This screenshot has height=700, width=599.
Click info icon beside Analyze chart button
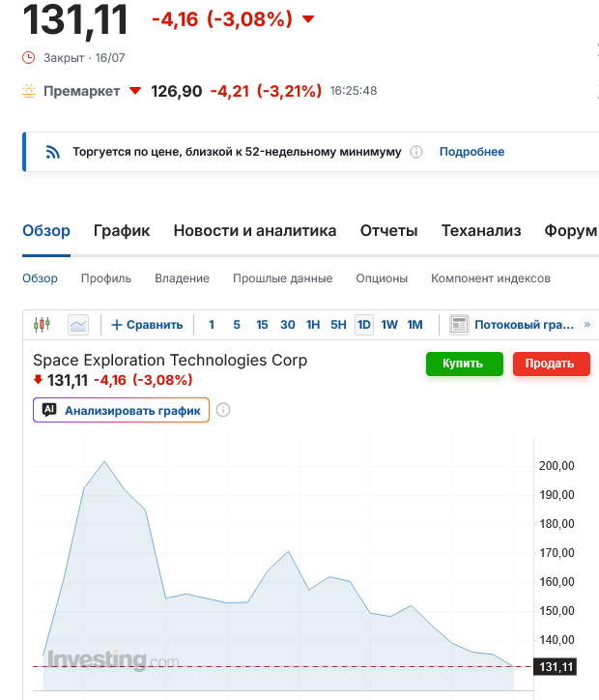pyautogui.click(x=223, y=410)
